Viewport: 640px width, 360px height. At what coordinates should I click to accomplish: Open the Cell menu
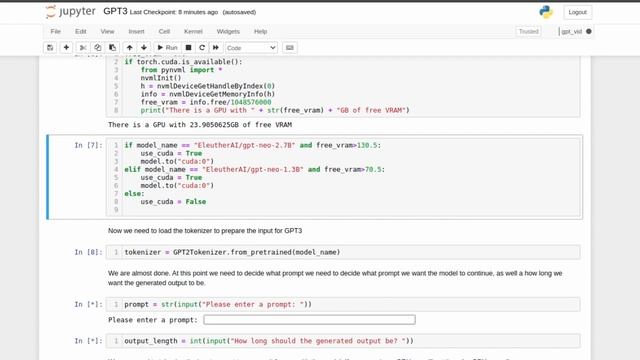pyautogui.click(x=164, y=31)
